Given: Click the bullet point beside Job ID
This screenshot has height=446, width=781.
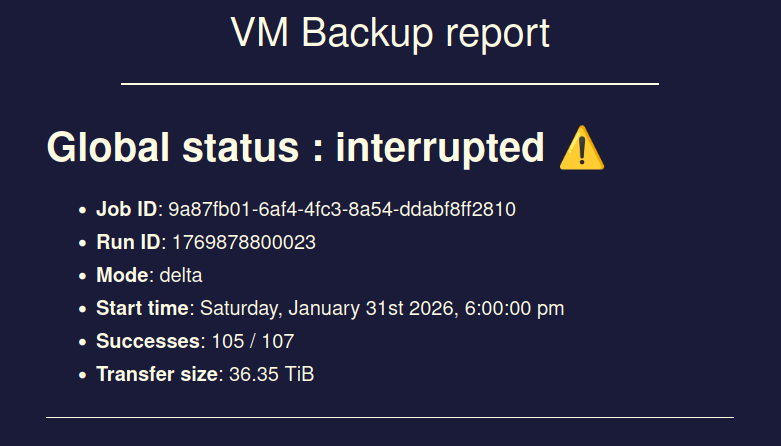Looking at the screenshot, I should point(82,210).
